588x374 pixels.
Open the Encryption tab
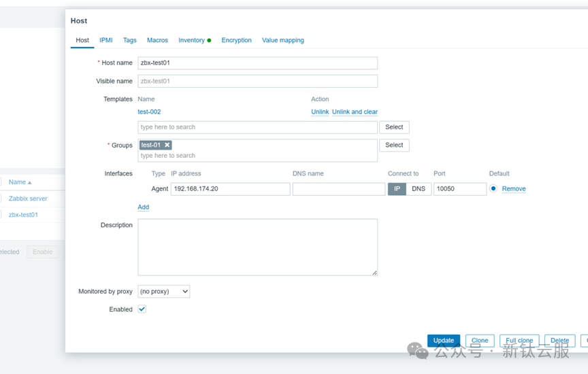(x=236, y=40)
